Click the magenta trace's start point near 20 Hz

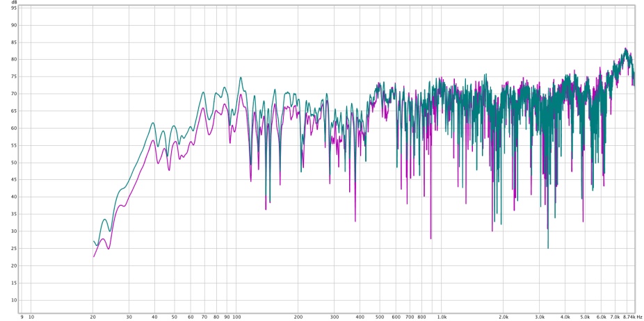(x=94, y=256)
